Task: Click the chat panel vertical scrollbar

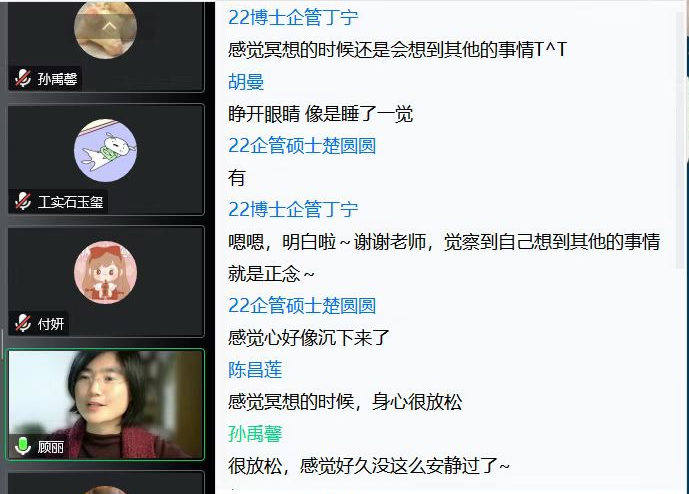Action: 682,141
